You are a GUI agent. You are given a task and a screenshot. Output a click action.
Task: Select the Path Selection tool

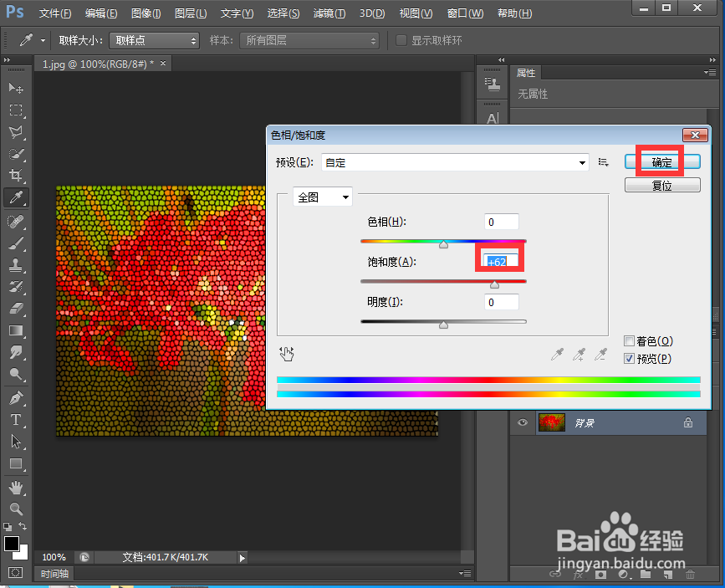[x=16, y=442]
